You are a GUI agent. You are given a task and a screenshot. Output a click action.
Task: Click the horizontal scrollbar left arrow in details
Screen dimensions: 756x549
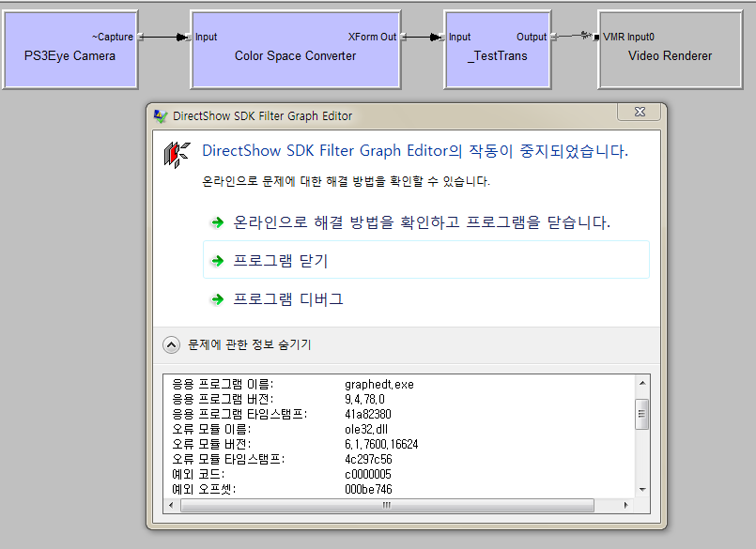[172, 506]
